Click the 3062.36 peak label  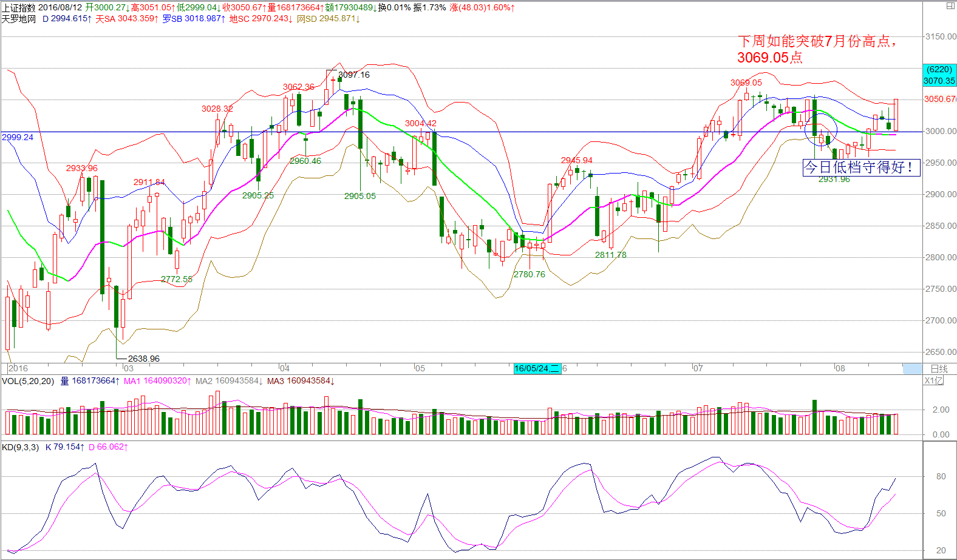(x=299, y=87)
